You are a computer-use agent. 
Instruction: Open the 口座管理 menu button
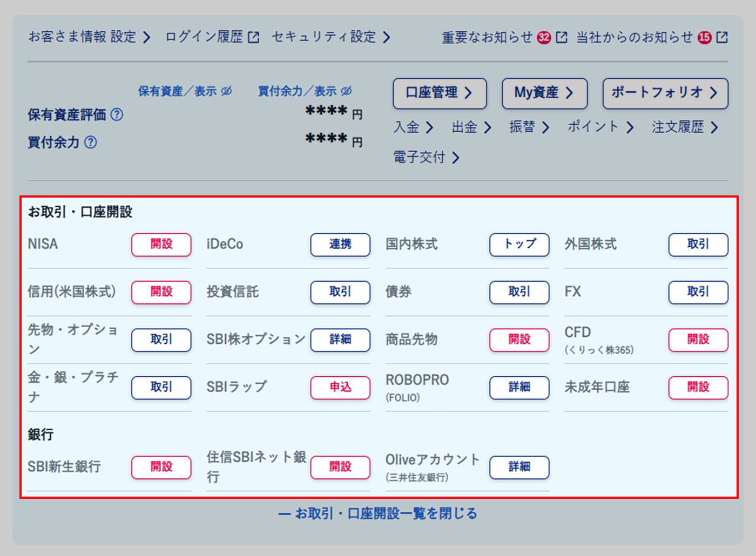(x=440, y=93)
